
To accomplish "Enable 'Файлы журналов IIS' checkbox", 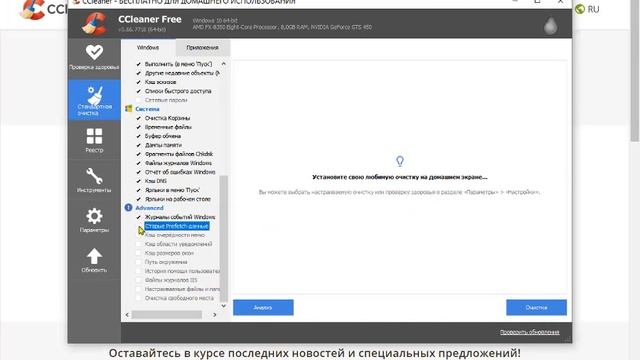I will coord(138,280).
